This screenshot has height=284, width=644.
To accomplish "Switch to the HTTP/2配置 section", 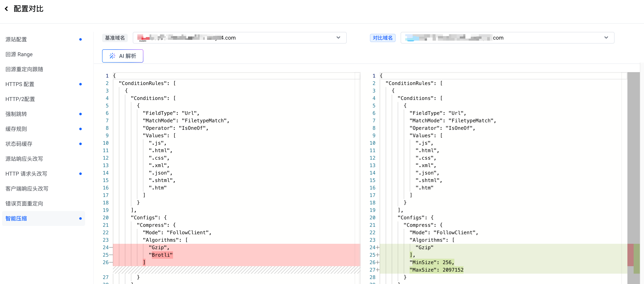I will click(20, 99).
